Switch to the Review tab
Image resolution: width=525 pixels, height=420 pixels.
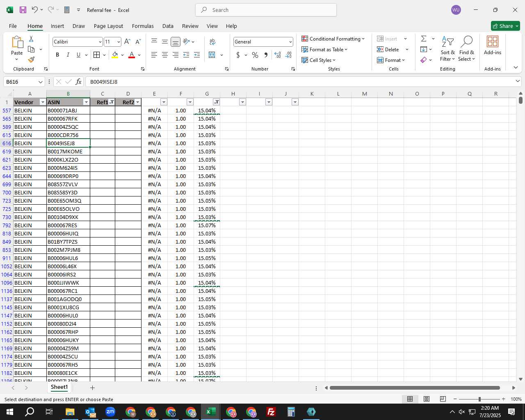(190, 26)
